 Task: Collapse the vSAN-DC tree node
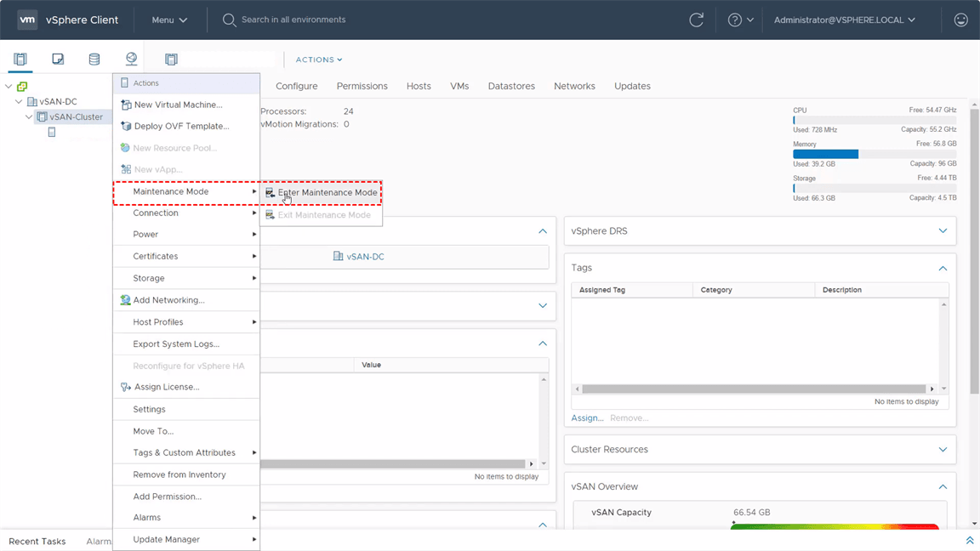click(x=19, y=102)
